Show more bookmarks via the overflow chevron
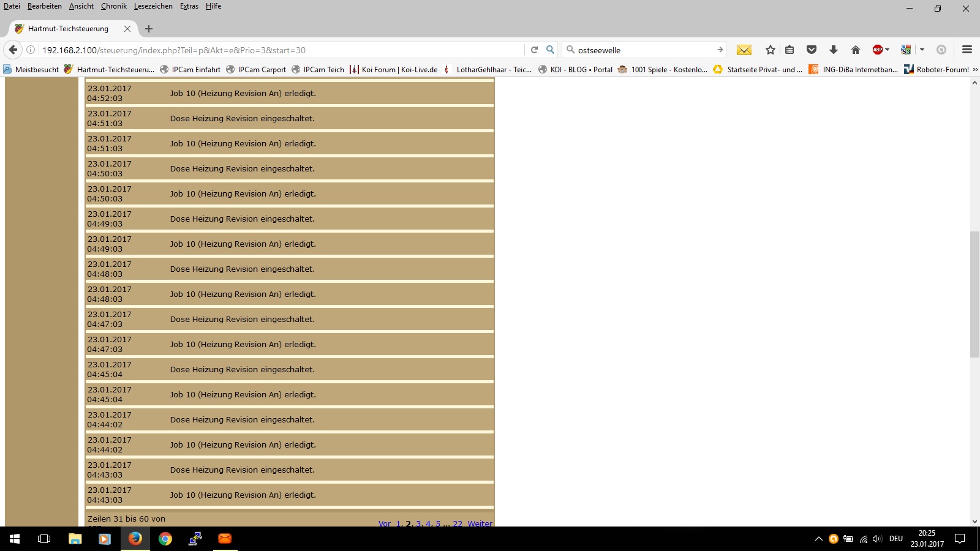 coord(975,70)
